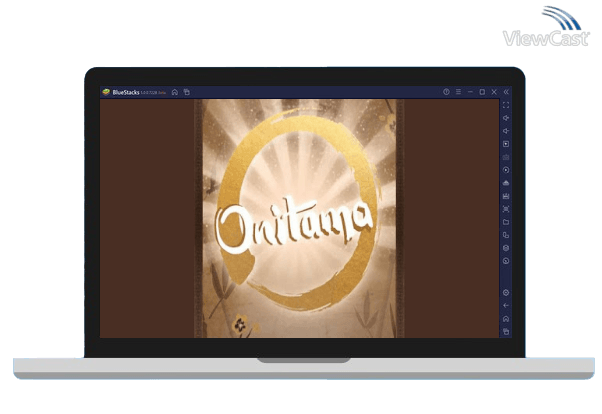The width and height of the screenshot is (602, 414).
Task: Click the rotate screen sidebar icon
Action: point(506,235)
